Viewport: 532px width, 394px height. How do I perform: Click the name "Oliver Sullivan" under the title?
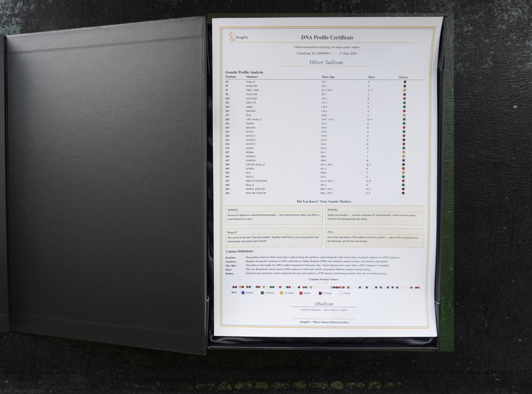tap(326, 63)
